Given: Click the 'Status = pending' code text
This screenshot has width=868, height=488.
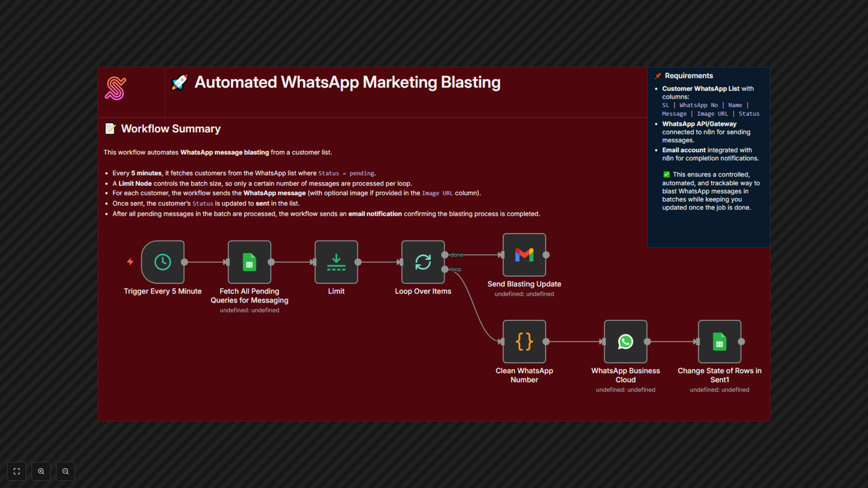Looking at the screenshot, I should click(x=346, y=174).
